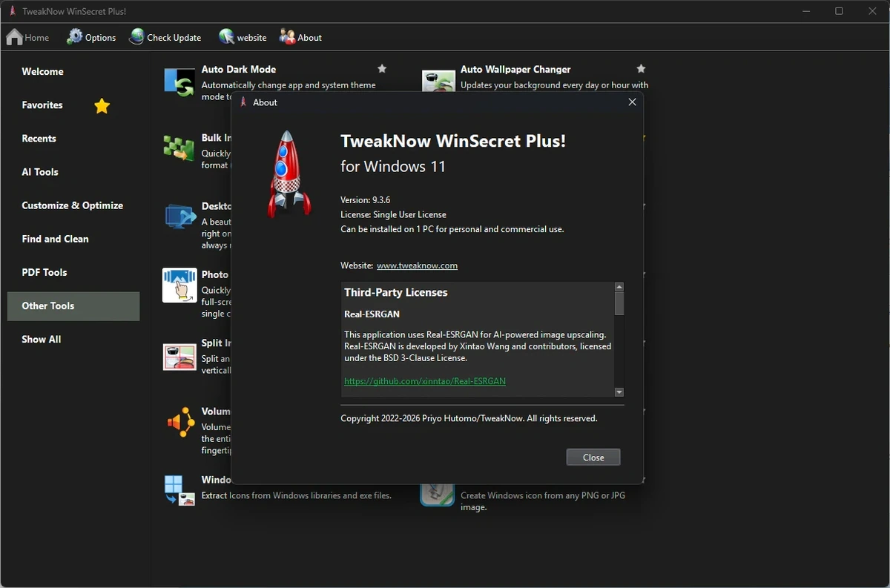
Task: Close the About dialog with X
Action: 633,102
